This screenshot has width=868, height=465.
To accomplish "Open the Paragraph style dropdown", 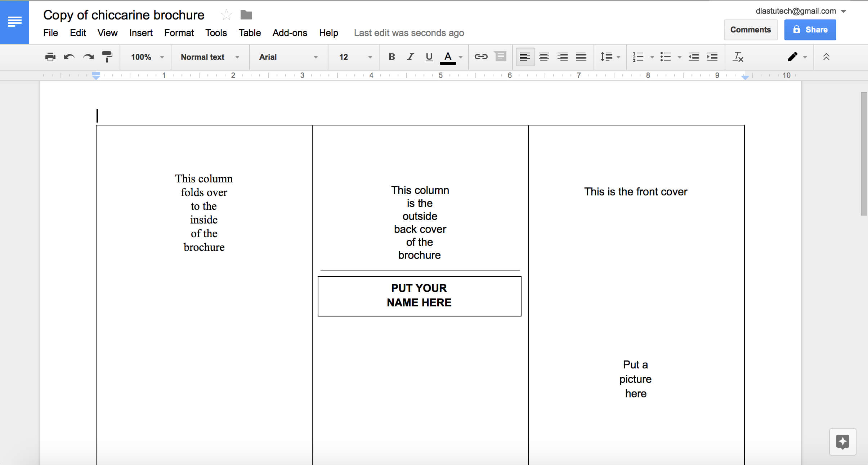I will point(209,56).
